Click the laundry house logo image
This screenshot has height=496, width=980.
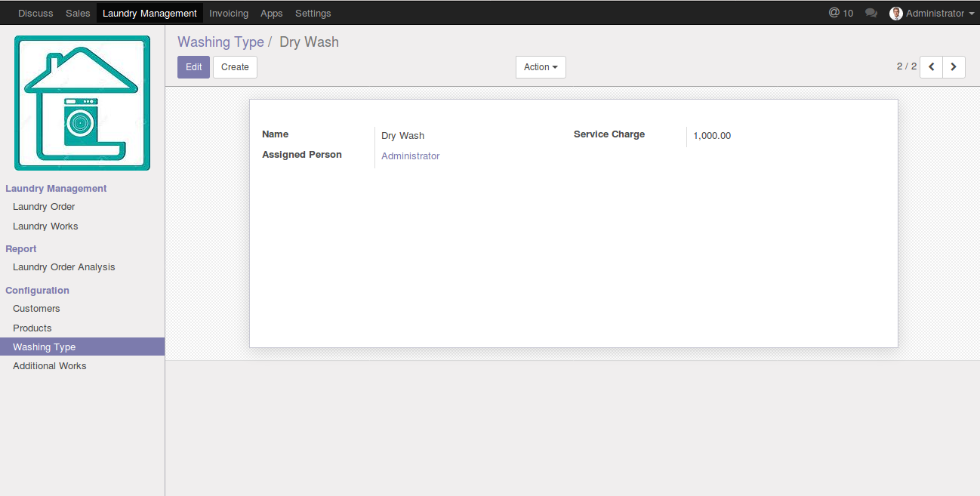pyautogui.click(x=82, y=103)
